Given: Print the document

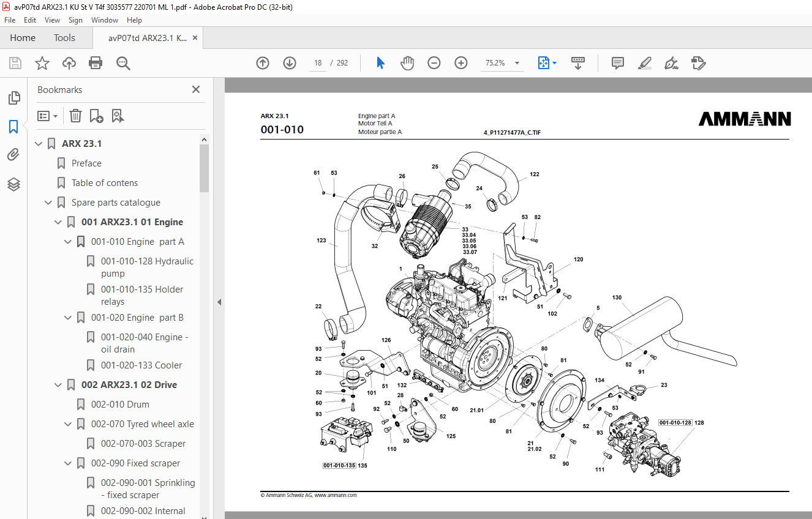Looking at the screenshot, I should click(96, 63).
